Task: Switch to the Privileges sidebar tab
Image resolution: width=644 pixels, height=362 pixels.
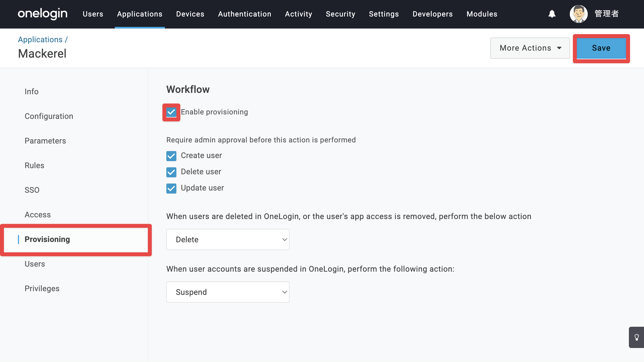Action: (x=42, y=288)
